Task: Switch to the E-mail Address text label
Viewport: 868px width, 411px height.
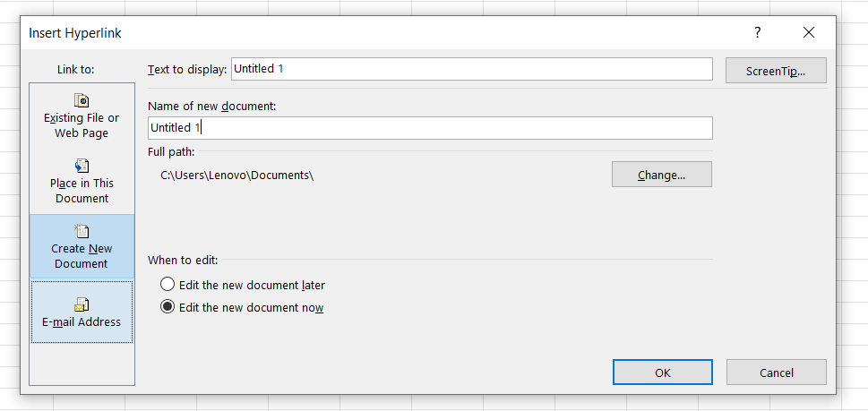Action: pos(82,322)
